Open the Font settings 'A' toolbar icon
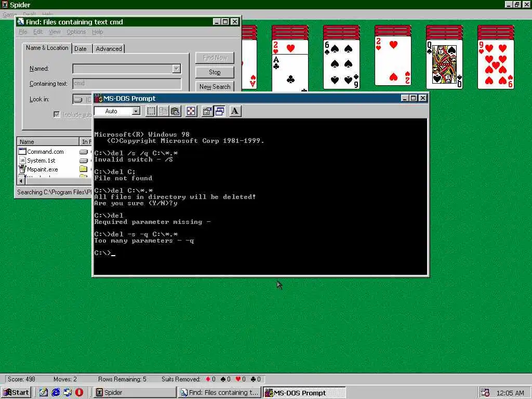 coord(235,111)
